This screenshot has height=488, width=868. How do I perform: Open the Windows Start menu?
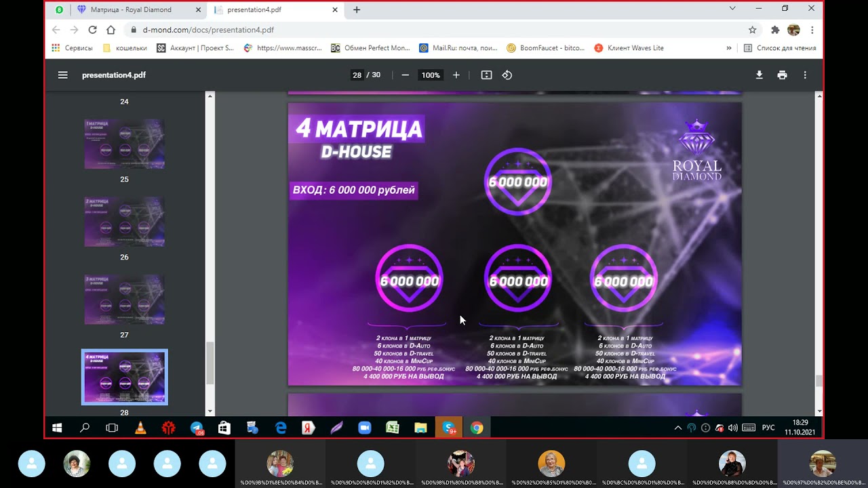coord(57,428)
